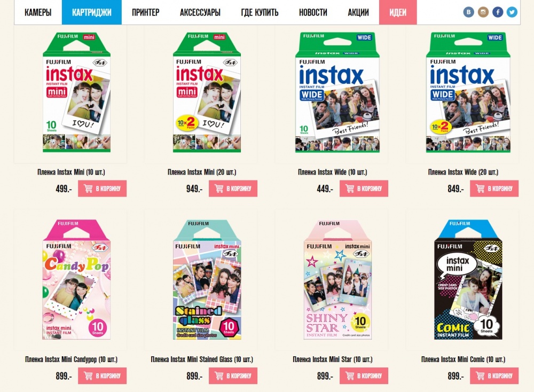
Task: Add Instax Mini Comic to cart
Action: (494, 375)
